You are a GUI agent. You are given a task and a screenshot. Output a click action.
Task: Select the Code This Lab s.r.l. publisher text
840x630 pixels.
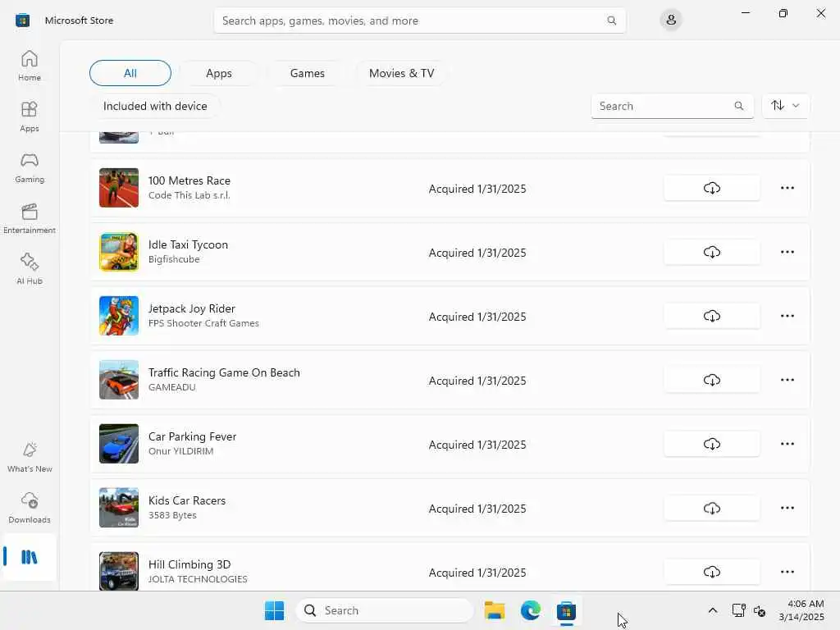point(189,195)
